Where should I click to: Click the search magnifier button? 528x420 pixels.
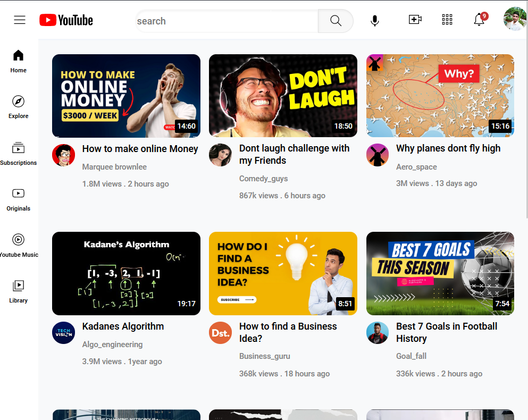coord(336,20)
